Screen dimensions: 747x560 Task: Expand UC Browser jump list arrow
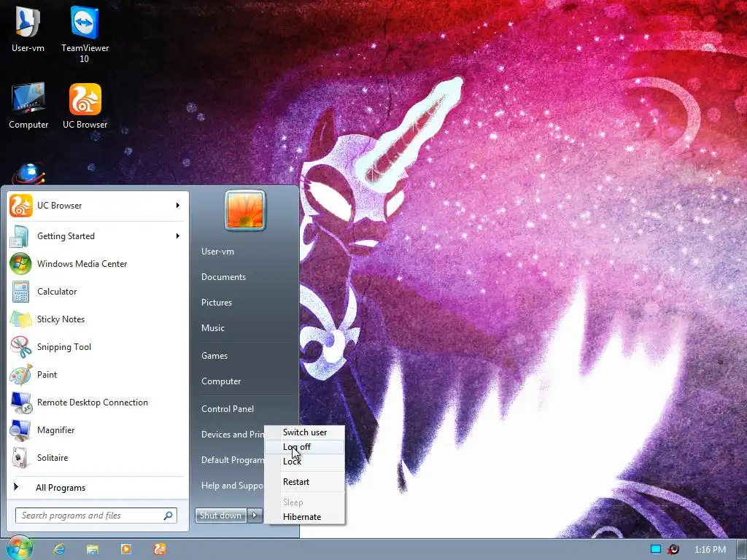(x=178, y=205)
